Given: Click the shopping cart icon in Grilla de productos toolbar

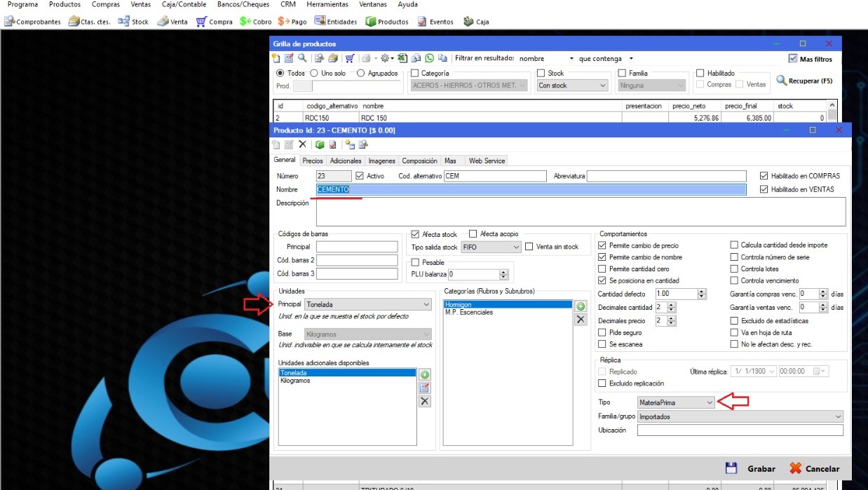Looking at the screenshot, I should pyautogui.click(x=349, y=58).
